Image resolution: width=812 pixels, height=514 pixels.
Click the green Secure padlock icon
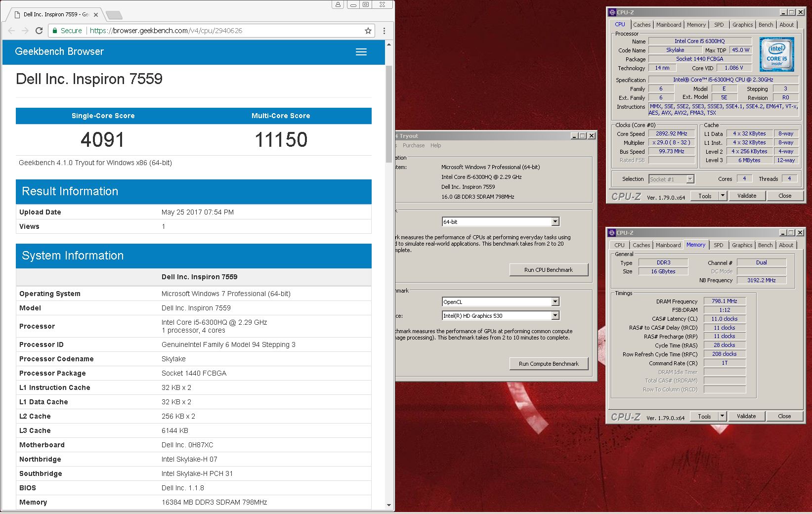point(55,31)
